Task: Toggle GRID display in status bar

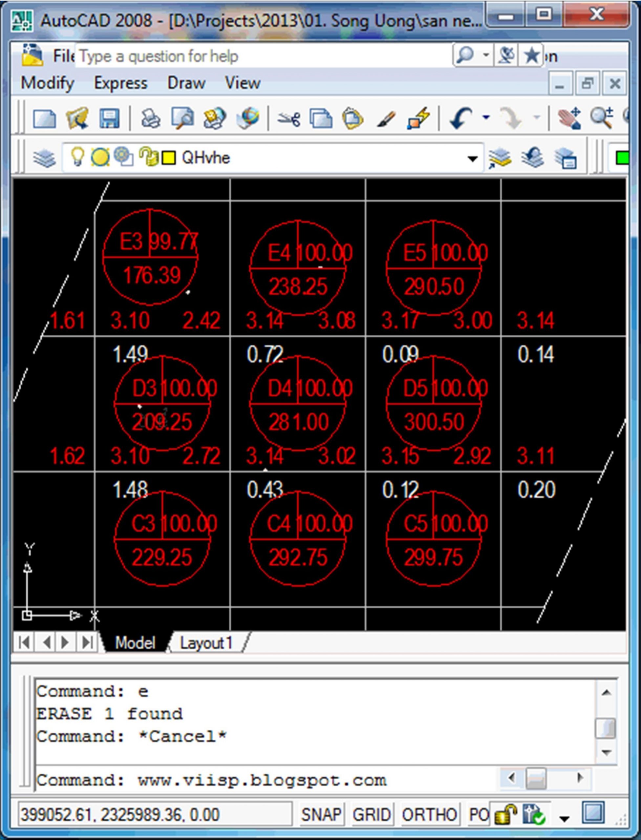Action: (x=372, y=815)
